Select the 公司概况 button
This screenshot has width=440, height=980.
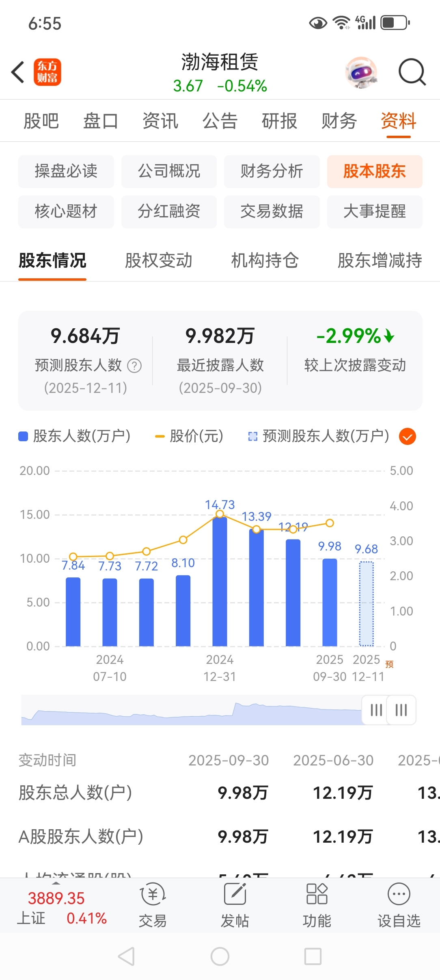click(169, 171)
